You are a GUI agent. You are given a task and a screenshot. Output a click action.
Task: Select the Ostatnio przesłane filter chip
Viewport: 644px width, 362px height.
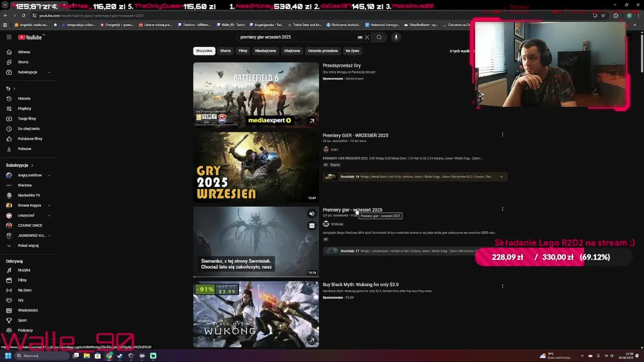point(323,51)
